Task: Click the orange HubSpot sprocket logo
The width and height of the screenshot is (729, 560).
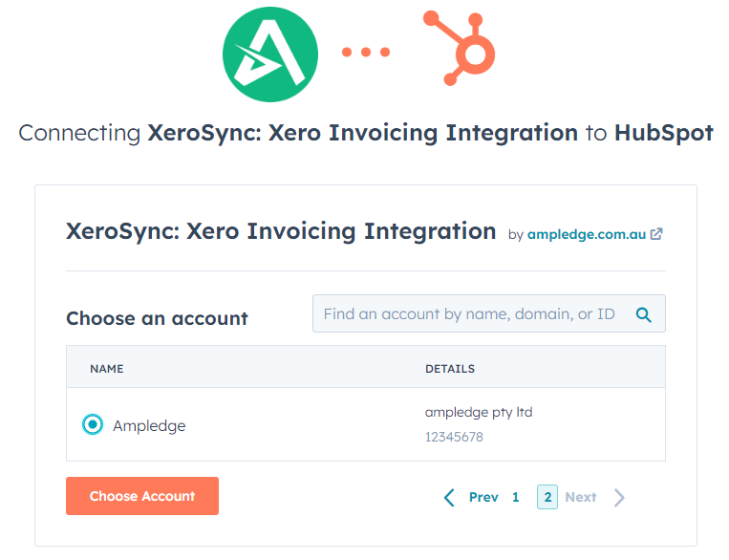Action: [x=460, y=49]
